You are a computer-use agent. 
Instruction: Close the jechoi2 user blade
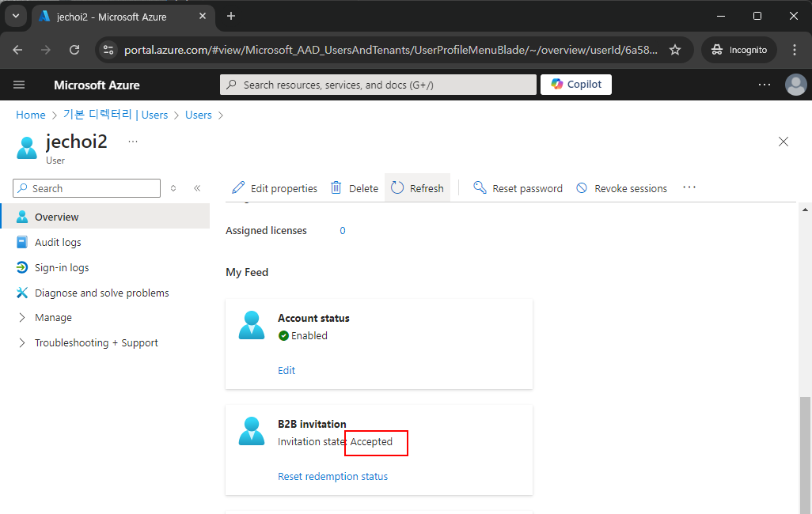pyautogui.click(x=783, y=142)
